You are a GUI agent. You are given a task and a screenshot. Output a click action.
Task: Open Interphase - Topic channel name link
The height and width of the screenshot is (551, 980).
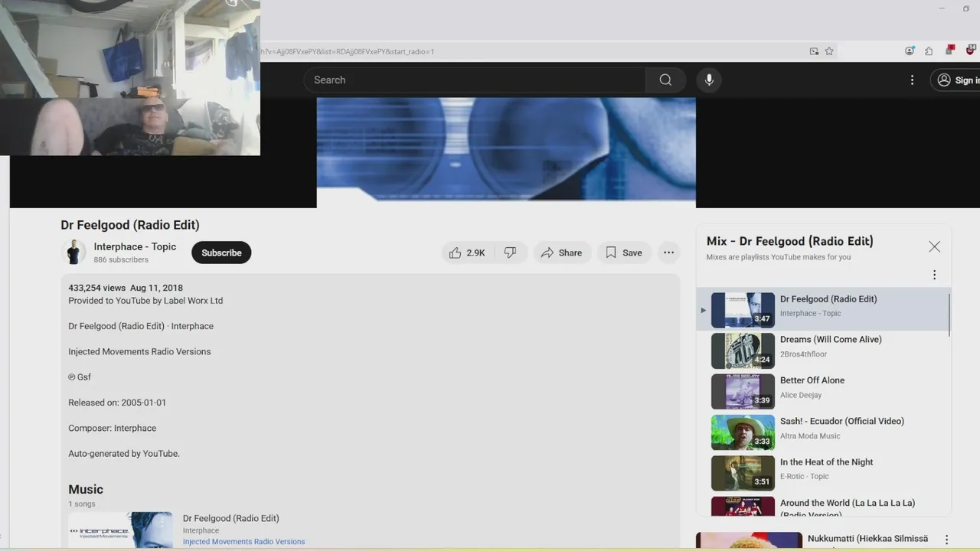(135, 246)
